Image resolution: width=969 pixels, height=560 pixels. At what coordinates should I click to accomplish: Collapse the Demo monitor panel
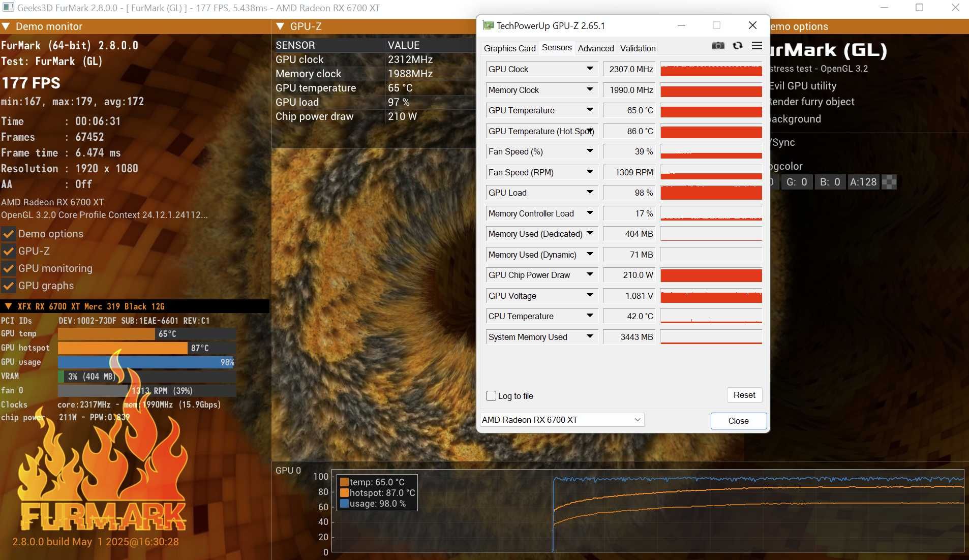[6, 26]
